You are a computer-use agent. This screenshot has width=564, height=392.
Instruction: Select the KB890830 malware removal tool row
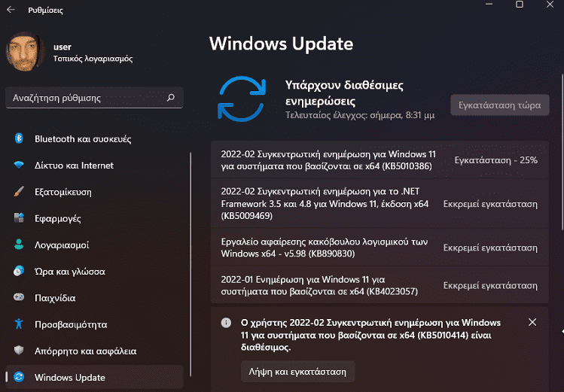[380, 248]
